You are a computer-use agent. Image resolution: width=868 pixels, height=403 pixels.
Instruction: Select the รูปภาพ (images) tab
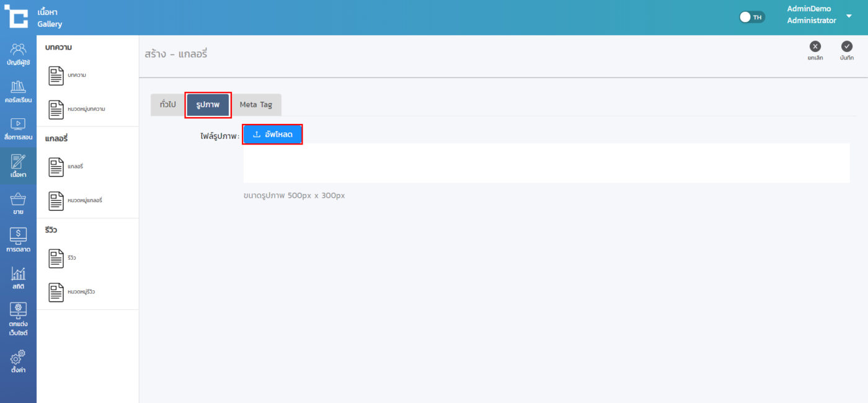click(208, 105)
